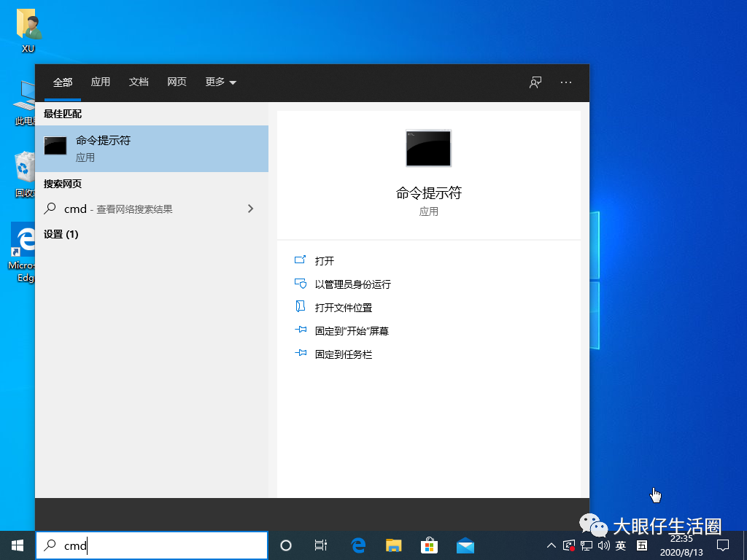
Task: Open File Explorer from the taskbar
Action: [393, 545]
